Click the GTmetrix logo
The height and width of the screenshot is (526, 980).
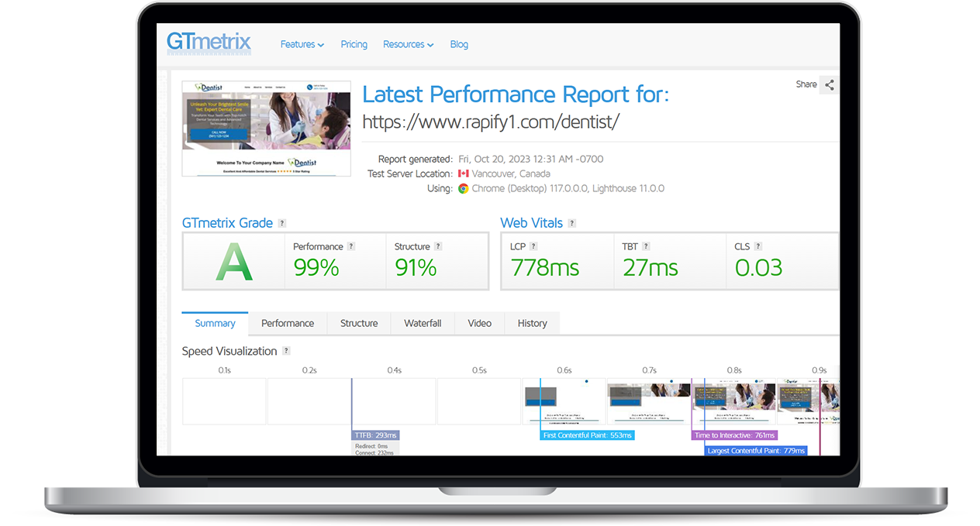coord(209,44)
